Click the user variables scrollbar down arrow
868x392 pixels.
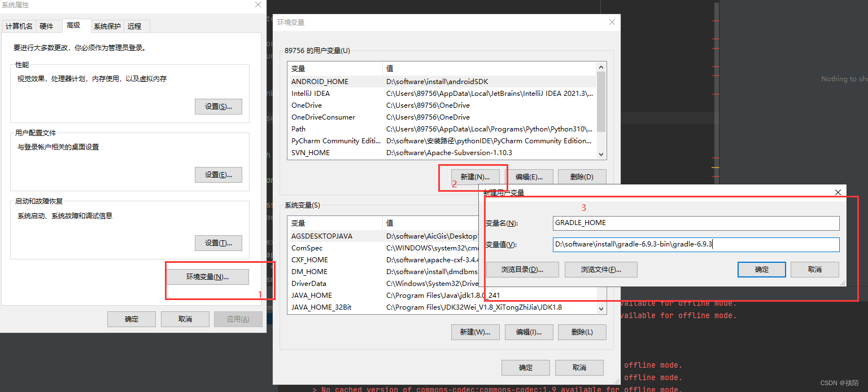[601, 154]
